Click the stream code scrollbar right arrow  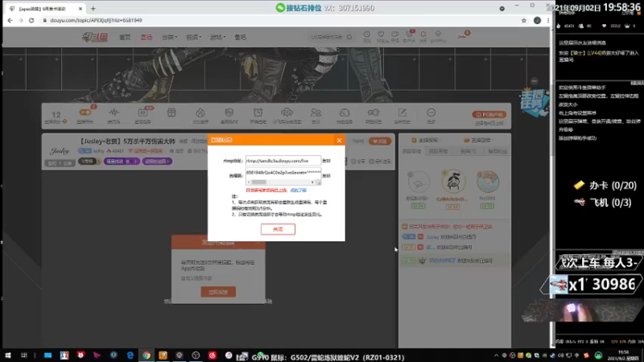point(312,183)
